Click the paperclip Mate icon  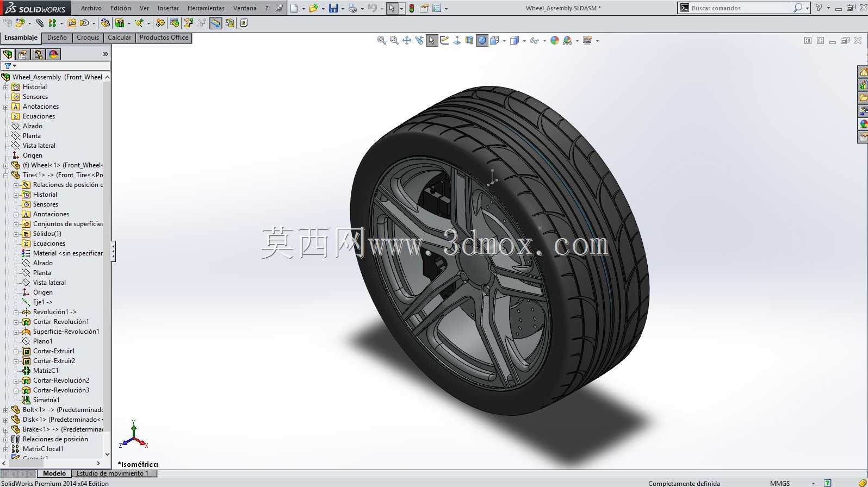pyautogui.click(x=40, y=23)
